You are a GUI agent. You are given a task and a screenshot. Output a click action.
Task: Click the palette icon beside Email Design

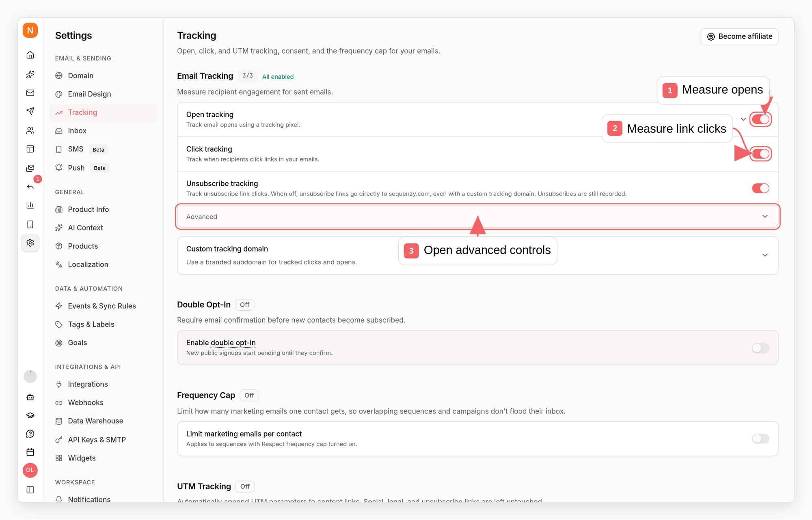coord(59,94)
